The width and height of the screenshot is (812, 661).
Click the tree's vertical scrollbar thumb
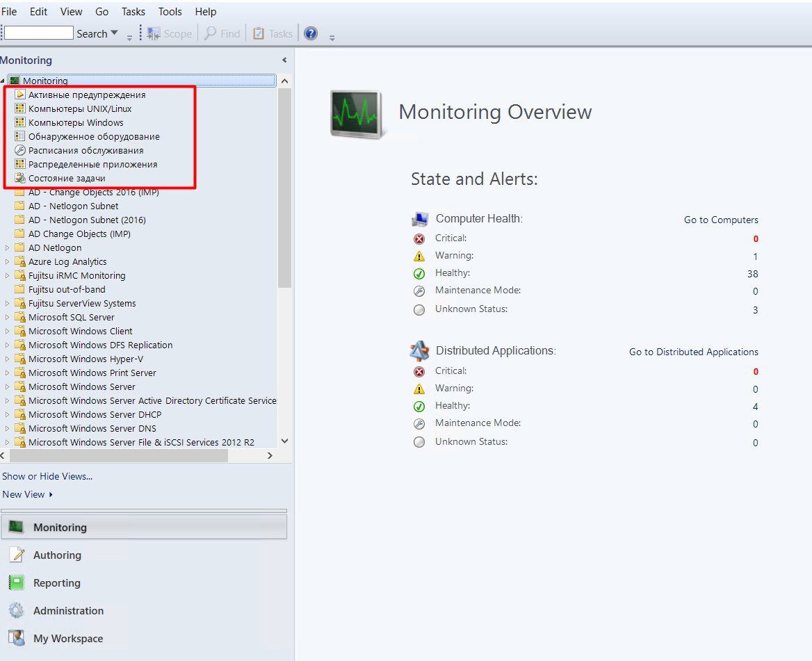coord(284,188)
